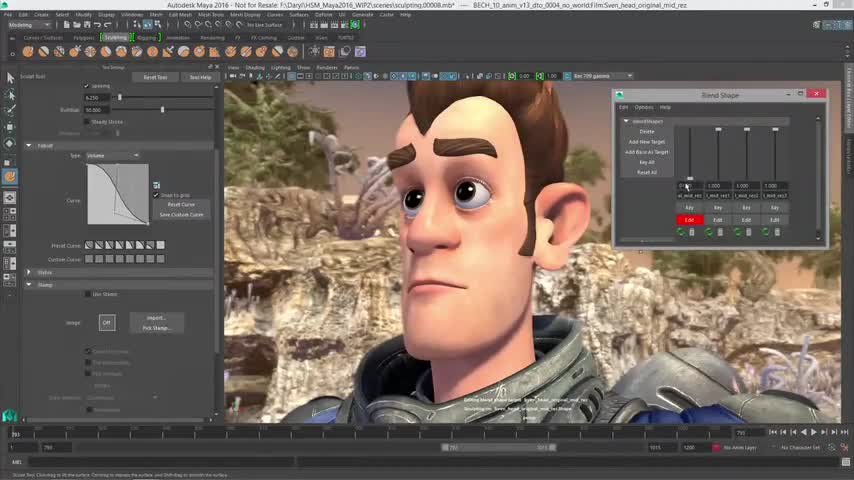Toggle Snap to grid checkbox

156,195
